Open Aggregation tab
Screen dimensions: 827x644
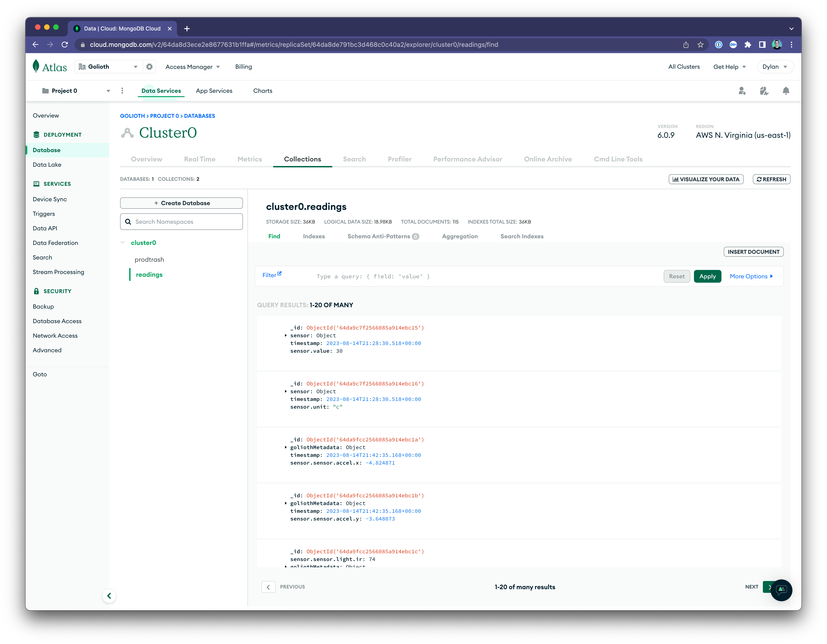460,236
